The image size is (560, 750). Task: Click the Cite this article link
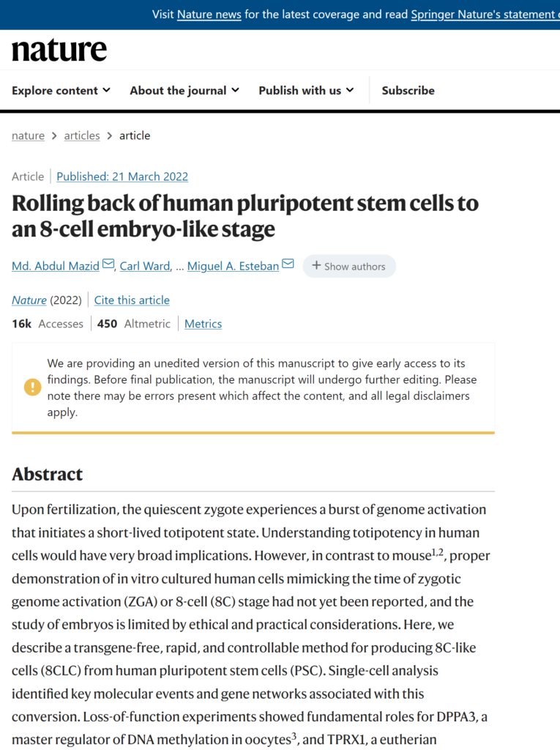[132, 300]
